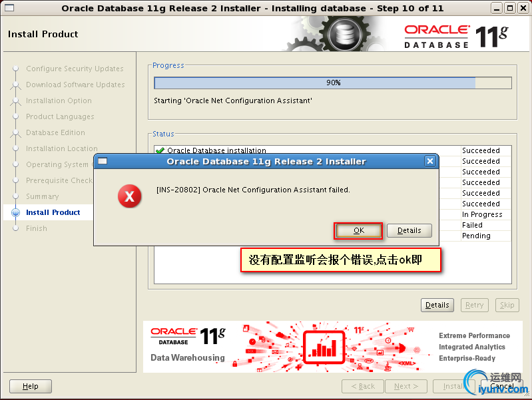532x400 pixels.
Task: Maximize the installer main window
Action: (509, 8)
